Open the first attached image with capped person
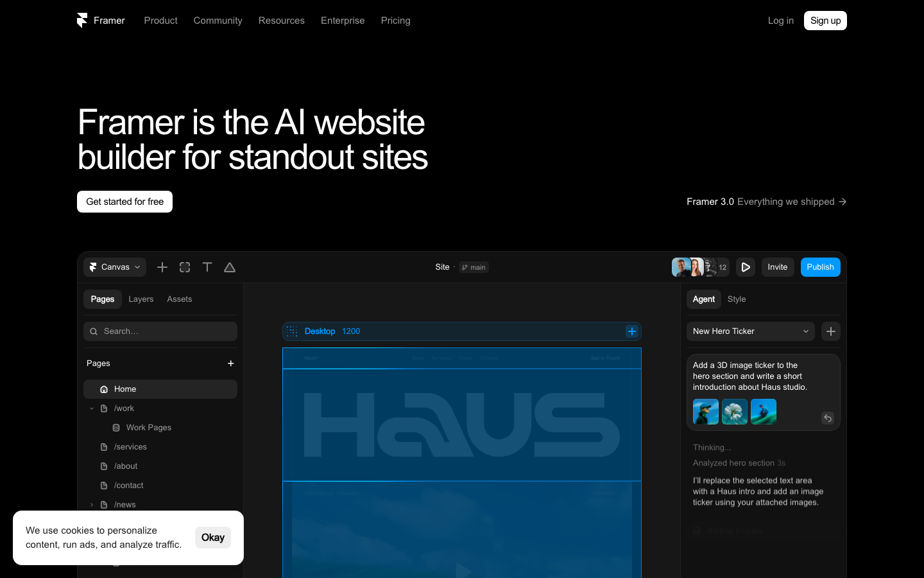This screenshot has height=578, width=924. click(x=706, y=412)
